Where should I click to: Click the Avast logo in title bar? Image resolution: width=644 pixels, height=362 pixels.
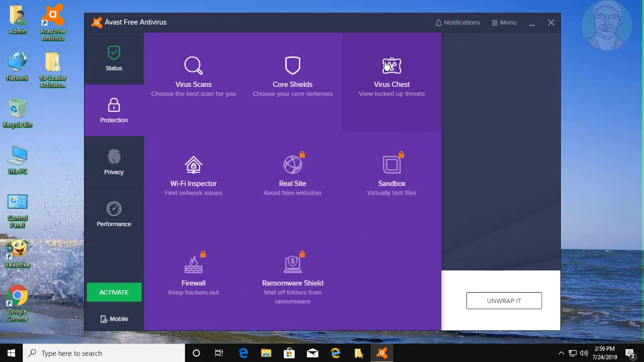[x=97, y=23]
